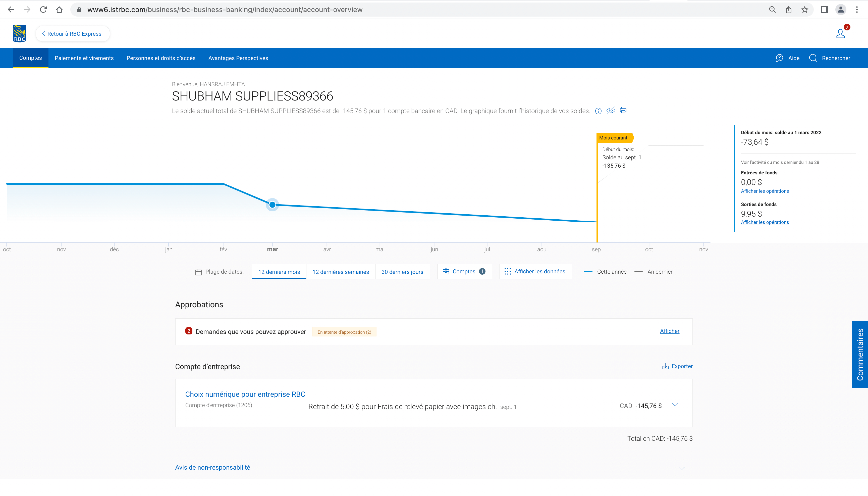
Task: Open Paiements et virements menu
Action: click(84, 58)
